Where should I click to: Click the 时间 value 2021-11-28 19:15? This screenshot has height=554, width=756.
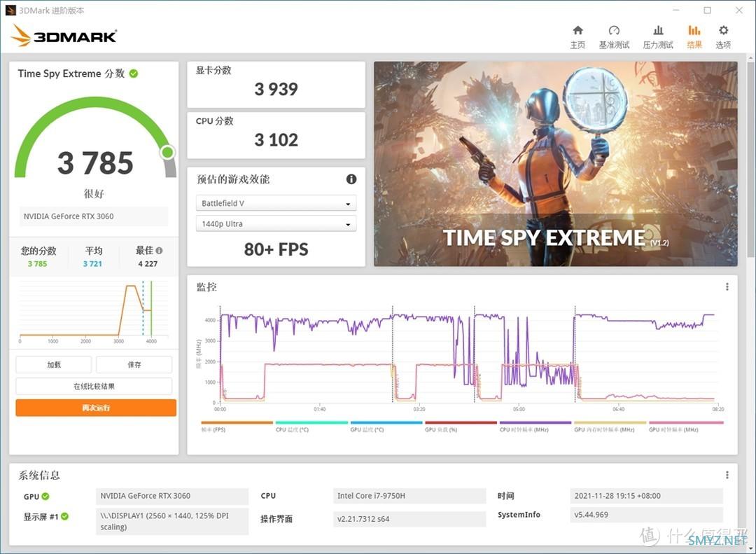[646, 496]
